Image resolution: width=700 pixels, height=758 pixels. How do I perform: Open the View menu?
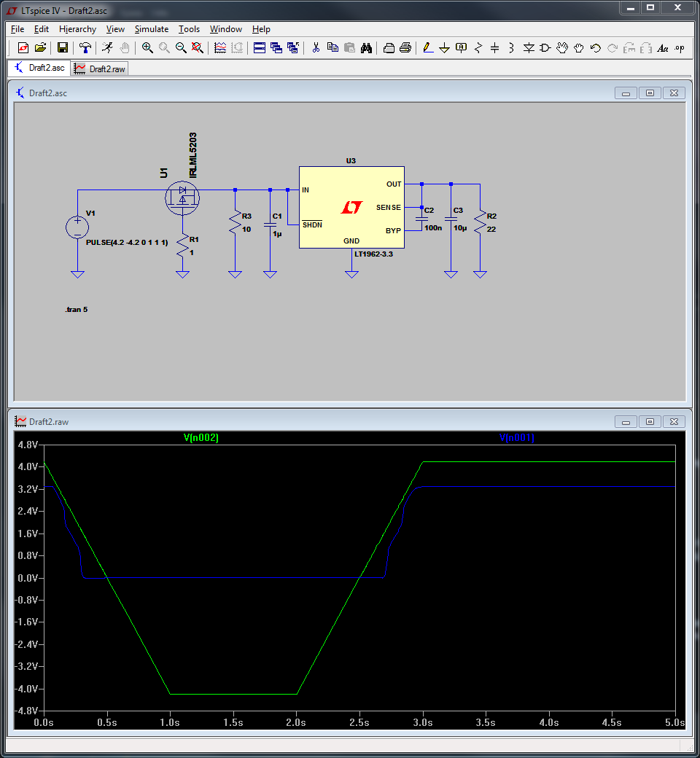pyautogui.click(x=115, y=29)
